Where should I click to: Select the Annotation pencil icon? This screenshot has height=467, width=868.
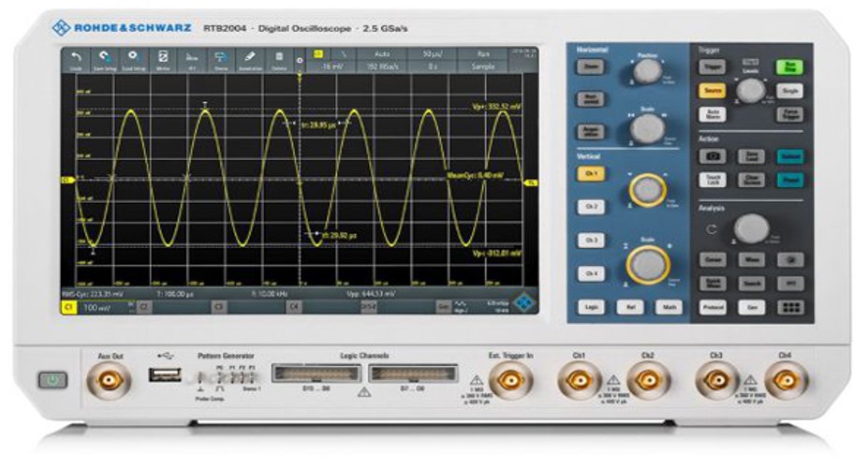click(249, 61)
